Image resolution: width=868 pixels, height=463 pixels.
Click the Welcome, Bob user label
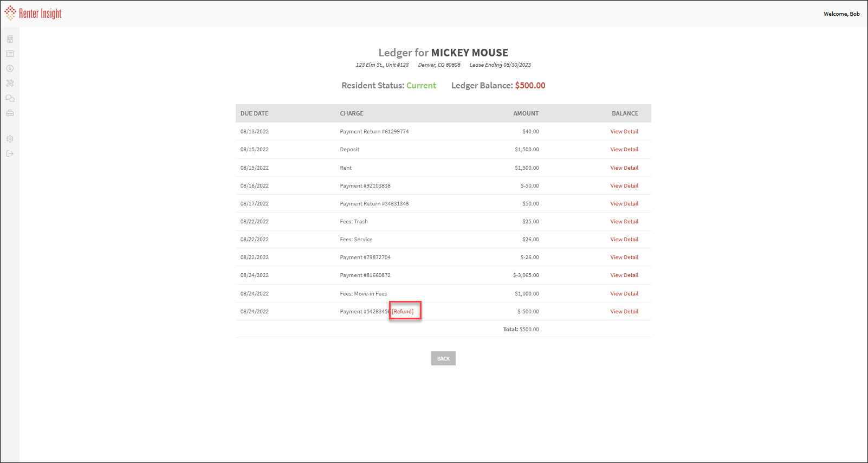[x=841, y=14]
